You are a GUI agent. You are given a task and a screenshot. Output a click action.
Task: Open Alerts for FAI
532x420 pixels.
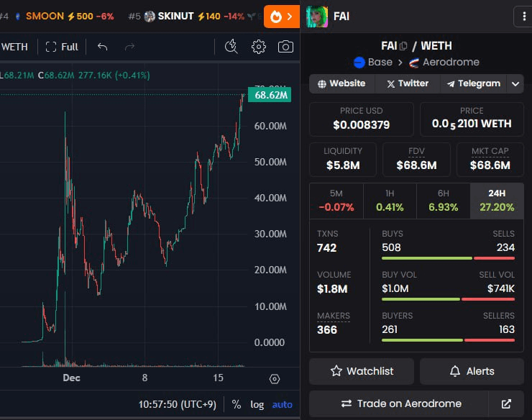pyautogui.click(x=472, y=371)
